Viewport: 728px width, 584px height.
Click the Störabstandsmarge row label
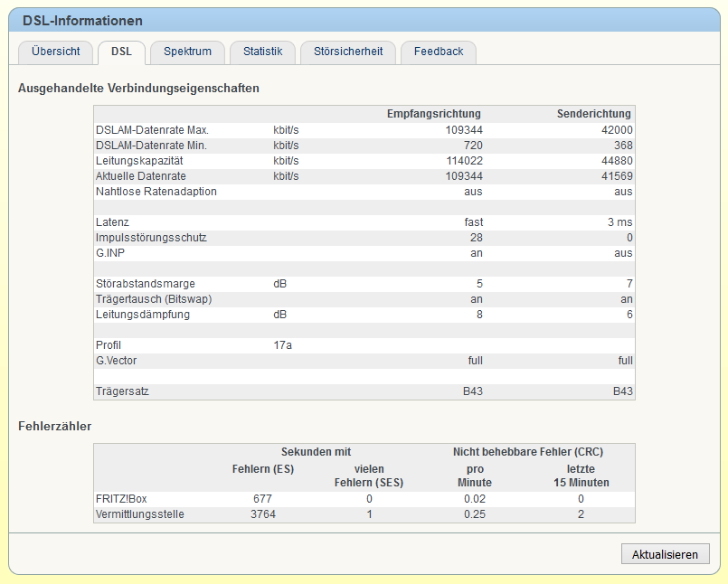tap(146, 284)
